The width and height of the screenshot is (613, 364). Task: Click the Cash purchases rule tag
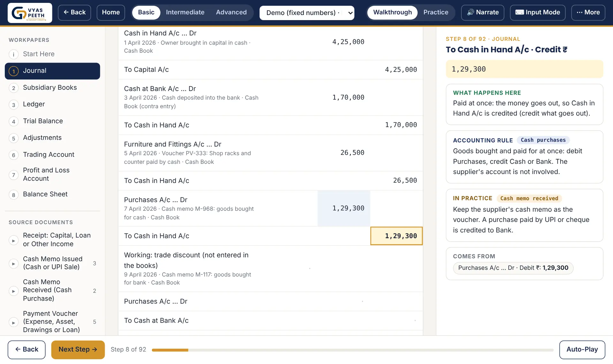click(543, 140)
